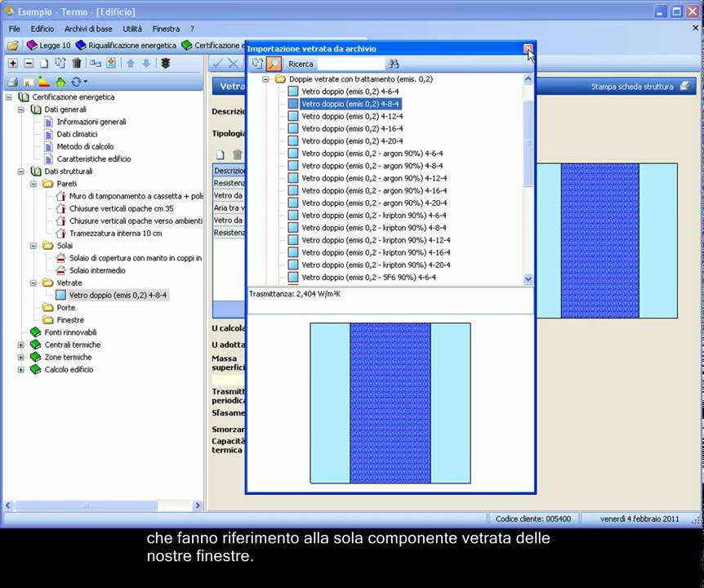
Task: Move the item up with blue up arrow
Action: point(131,63)
